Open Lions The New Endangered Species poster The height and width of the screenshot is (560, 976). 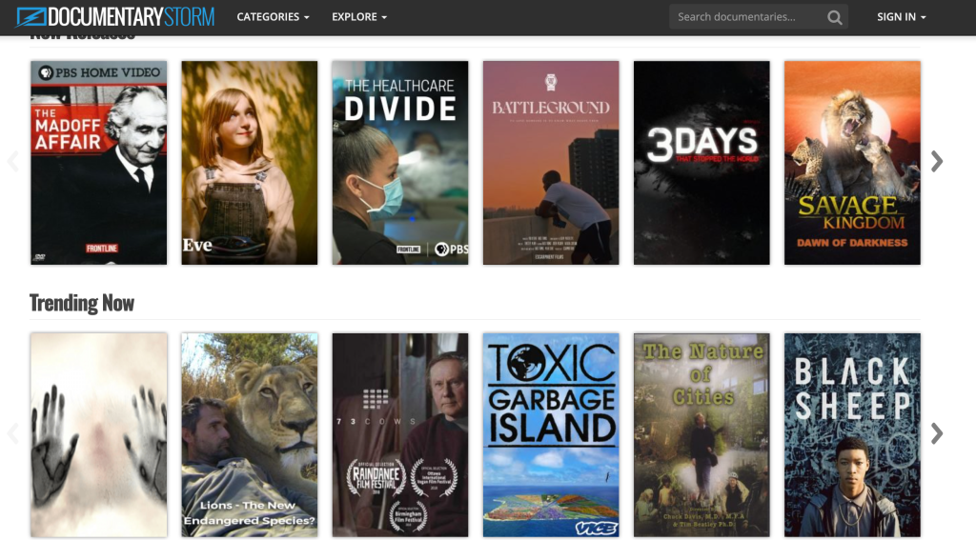[x=250, y=435]
